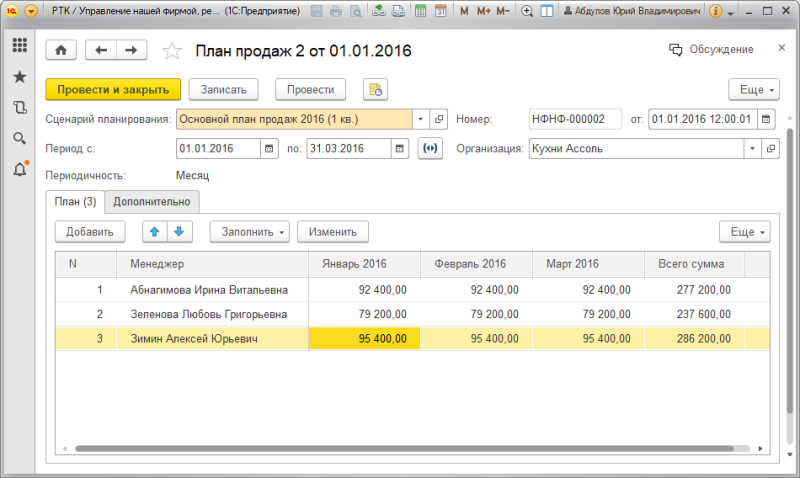The width and height of the screenshot is (800, 478).
Task: Click the save-to-file icon with green arrow
Action: tap(379, 11)
